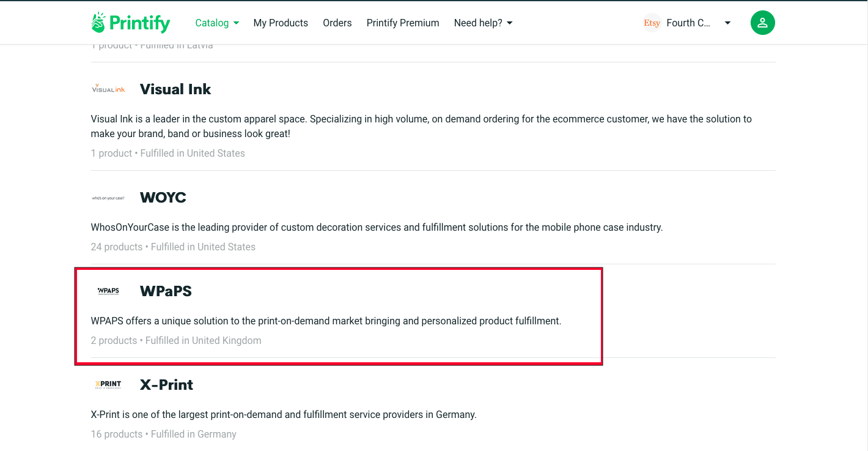Click the WOYC provider logo

(108, 198)
